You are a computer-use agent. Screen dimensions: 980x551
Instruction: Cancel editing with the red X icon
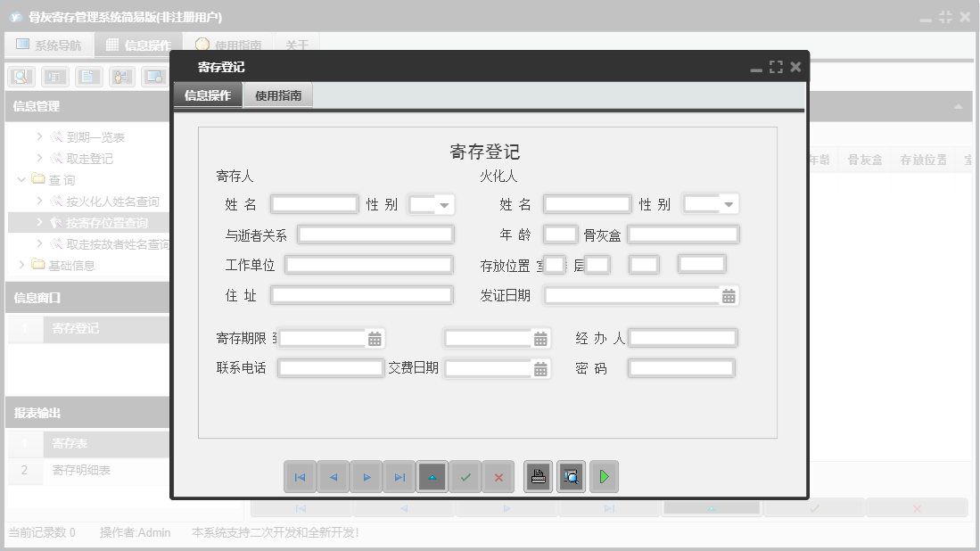(498, 476)
